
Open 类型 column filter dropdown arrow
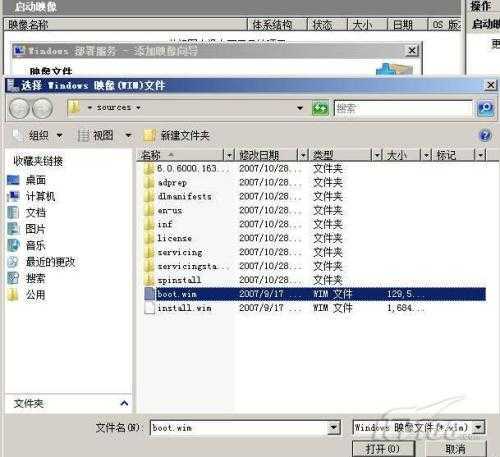pyautogui.click(x=377, y=155)
